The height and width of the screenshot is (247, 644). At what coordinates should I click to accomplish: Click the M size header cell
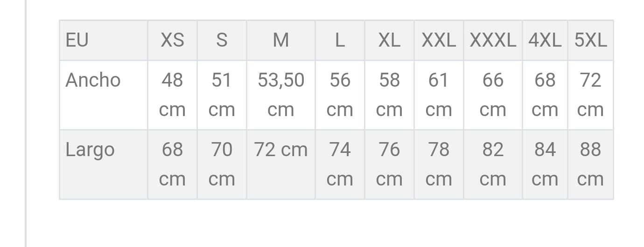pos(281,41)
